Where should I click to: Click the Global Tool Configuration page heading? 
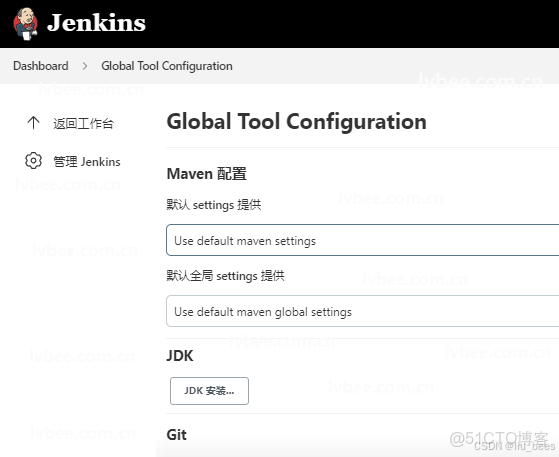point(297,122)
